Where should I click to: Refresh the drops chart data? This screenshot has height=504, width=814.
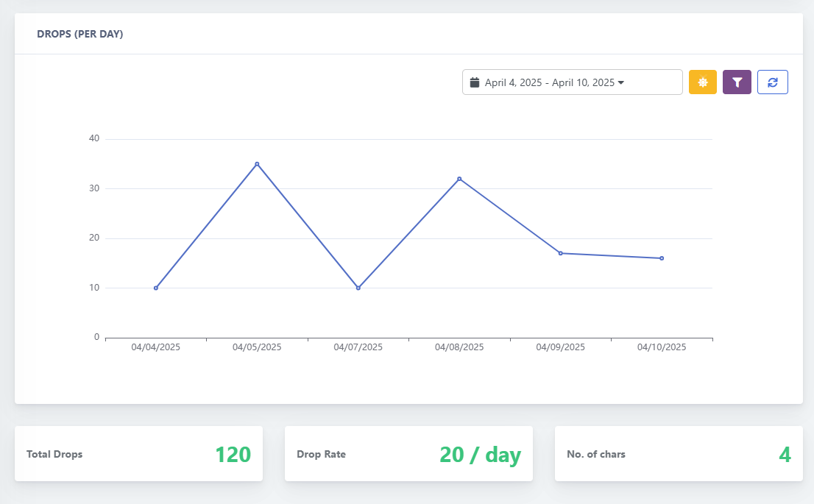click(x=772, y=82)
